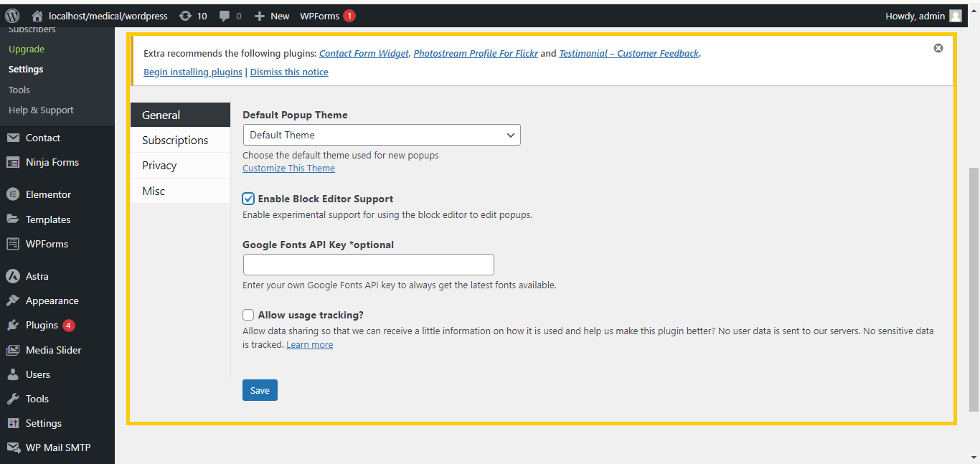
Task: Follow the Customize This Theme link
Action: 288,168
